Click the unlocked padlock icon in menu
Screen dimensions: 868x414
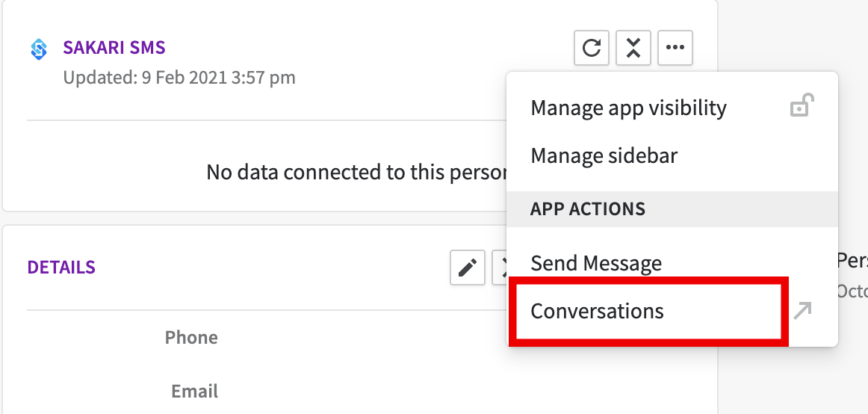coord(802,105)
